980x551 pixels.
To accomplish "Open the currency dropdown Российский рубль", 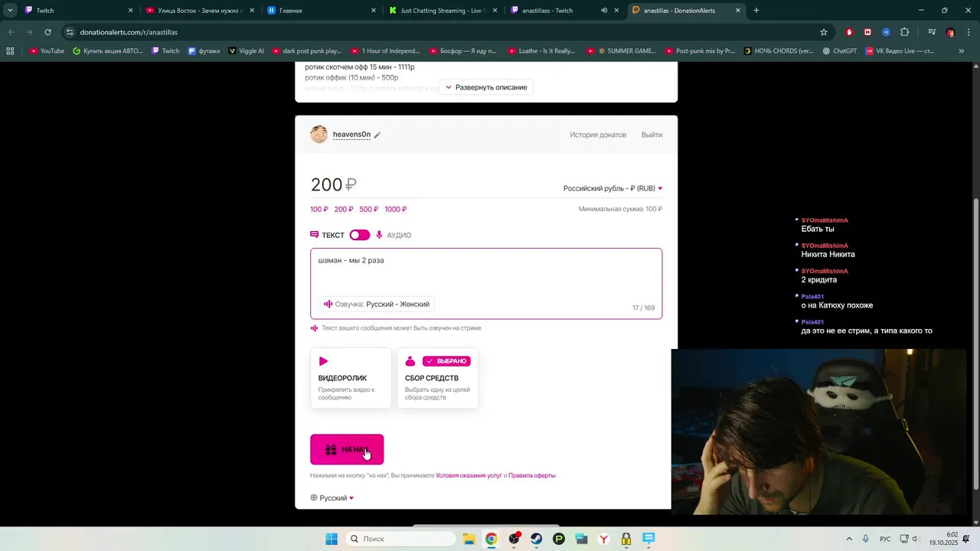I will (x=612, y=188).
